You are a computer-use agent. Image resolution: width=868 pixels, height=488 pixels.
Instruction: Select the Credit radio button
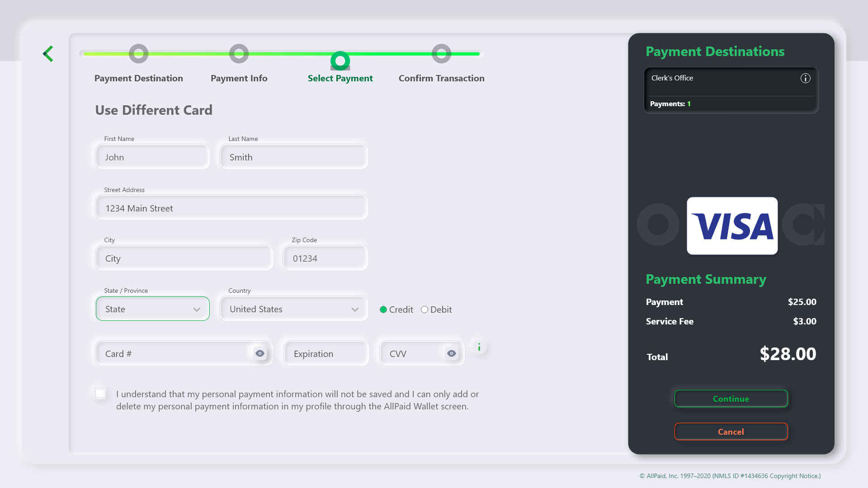click(383, 310)
